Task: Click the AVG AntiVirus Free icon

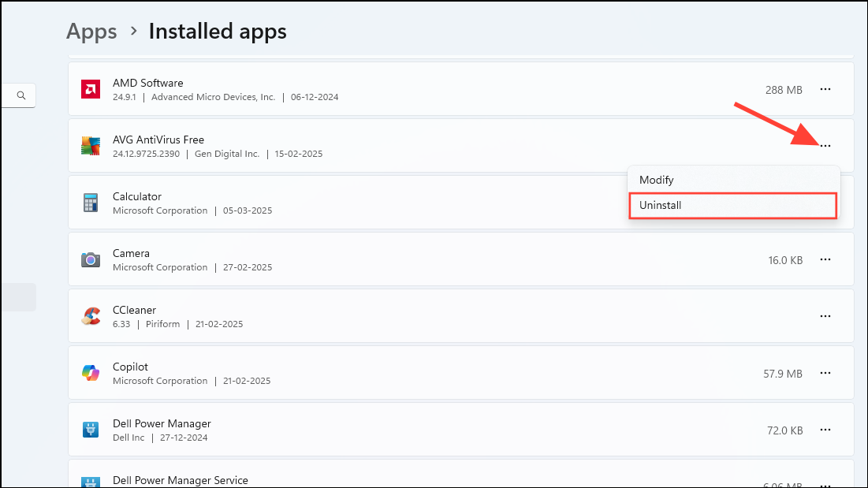Action: point(91,146)
